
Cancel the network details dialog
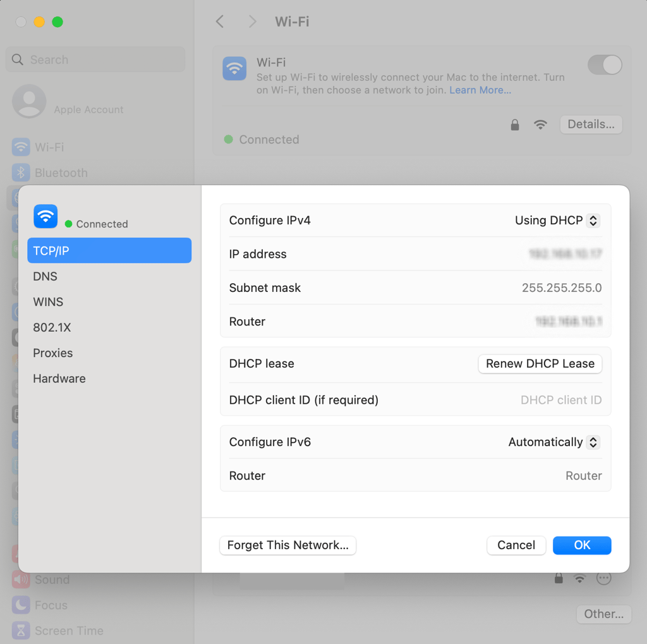click(516, 545)
